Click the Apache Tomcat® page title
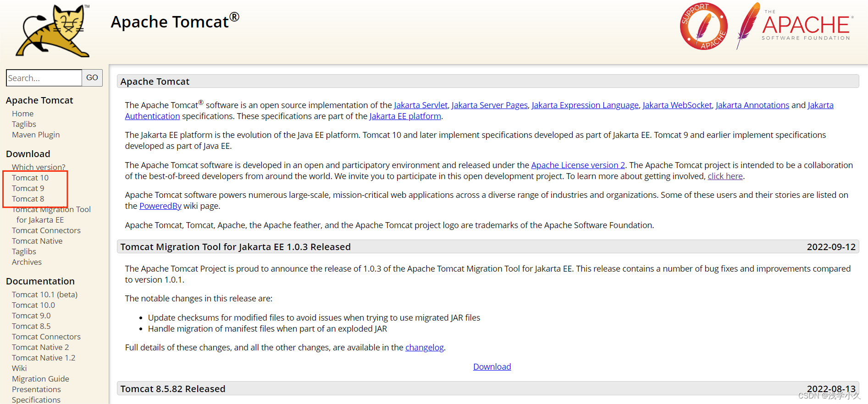Viewport: 868px width, 404px height. click(175, 21)
